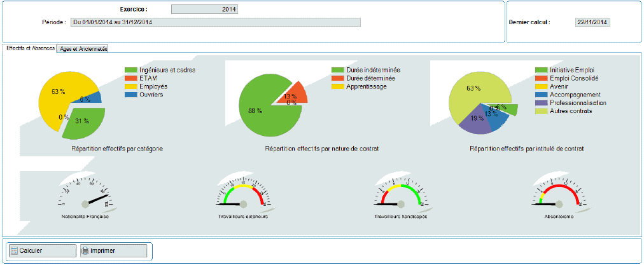Click the Professionnalisation legend swatch

pos(542,103)
